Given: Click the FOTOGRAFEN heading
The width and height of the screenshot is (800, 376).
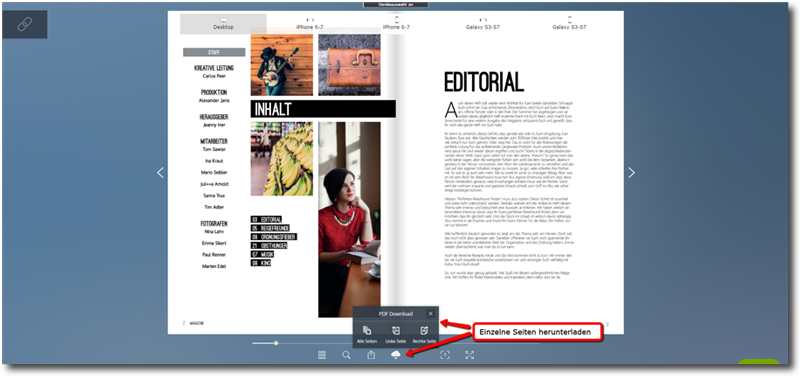Looking at the screenshot, I should tap(214, 223).
